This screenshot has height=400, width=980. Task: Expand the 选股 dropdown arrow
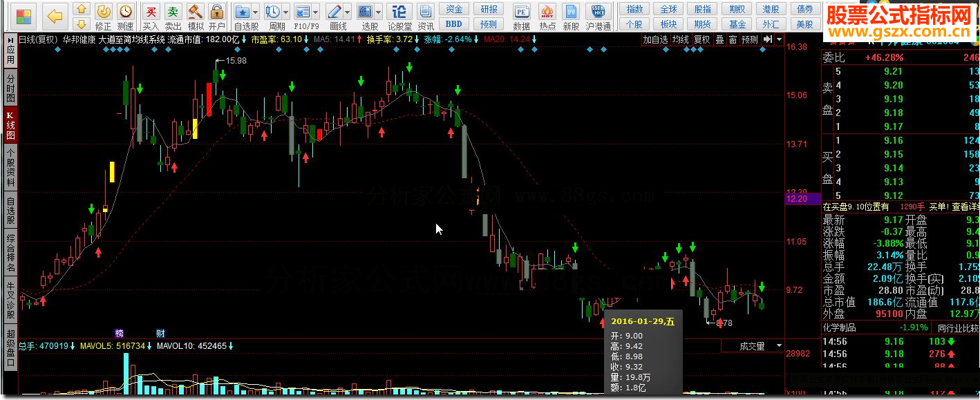click(x=378, y=12)
